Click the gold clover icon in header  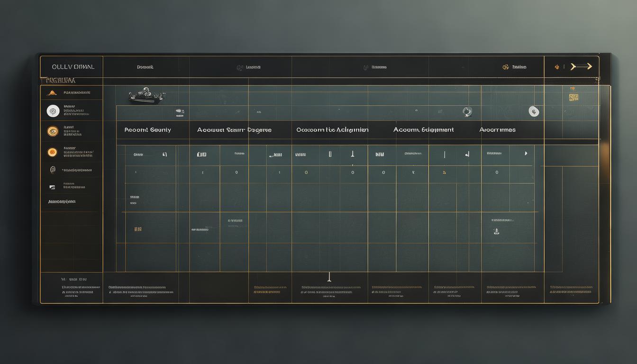pos(506,67)
